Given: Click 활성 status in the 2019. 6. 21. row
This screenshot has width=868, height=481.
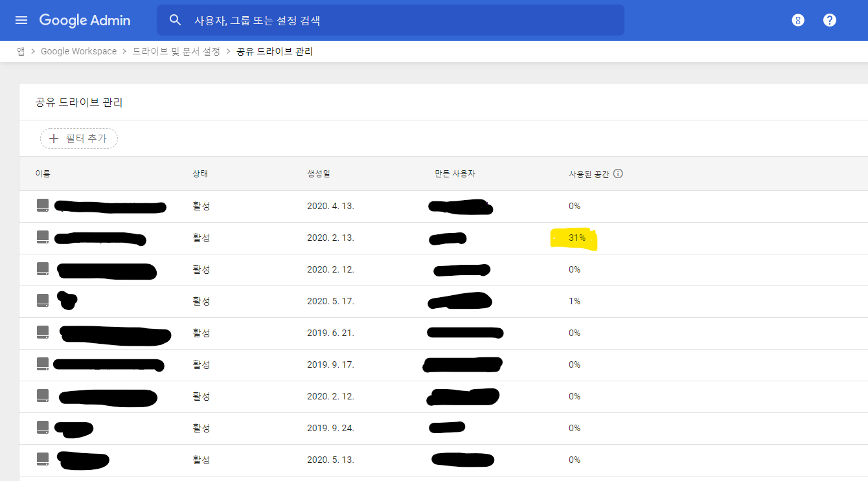Looking at the screenshot, I should click(201, 333).
